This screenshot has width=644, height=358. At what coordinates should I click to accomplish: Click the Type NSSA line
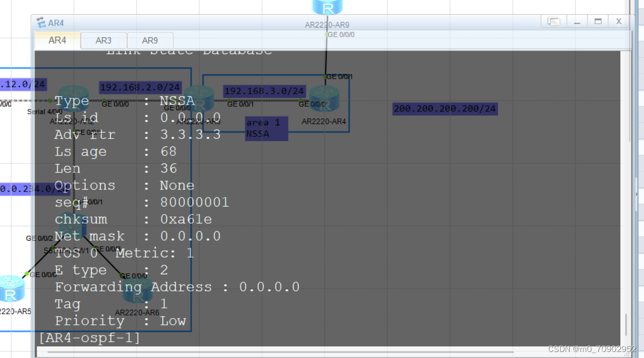click(x=124, y=101)
